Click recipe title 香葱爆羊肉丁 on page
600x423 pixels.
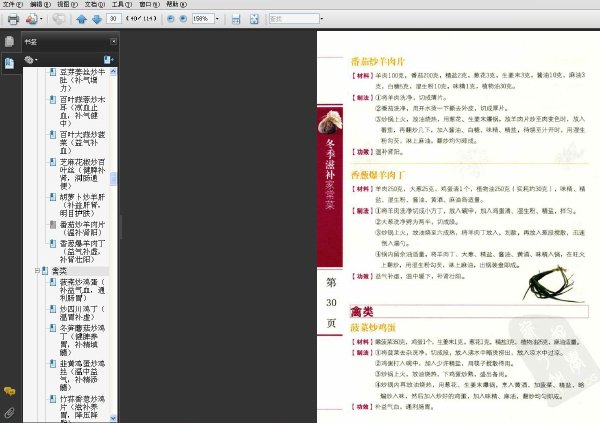[x=378, y=175]
